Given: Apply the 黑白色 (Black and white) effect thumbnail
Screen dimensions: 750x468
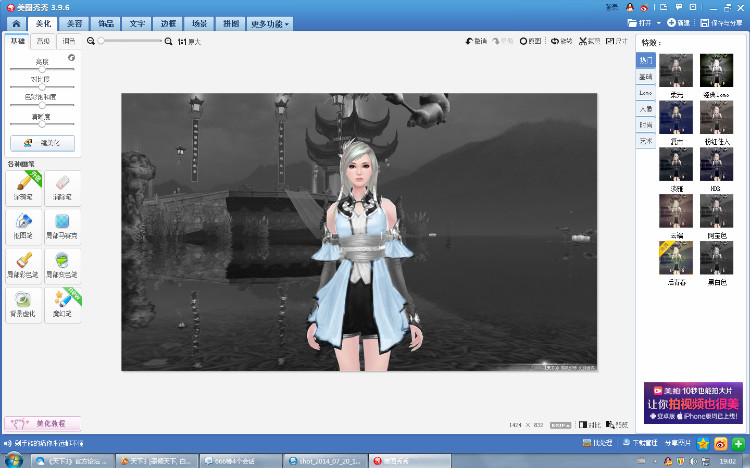Looking at the screenshot, I should coord(717,258).
